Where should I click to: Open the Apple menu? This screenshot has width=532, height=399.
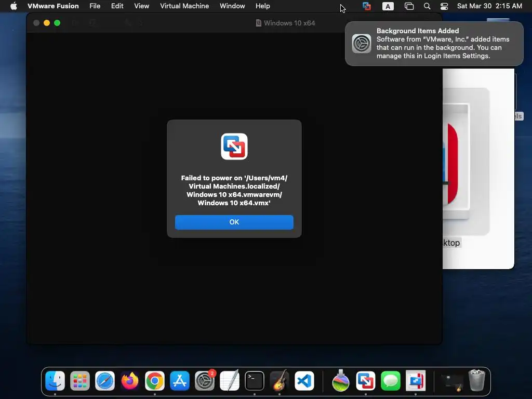(x=14, y=6)
